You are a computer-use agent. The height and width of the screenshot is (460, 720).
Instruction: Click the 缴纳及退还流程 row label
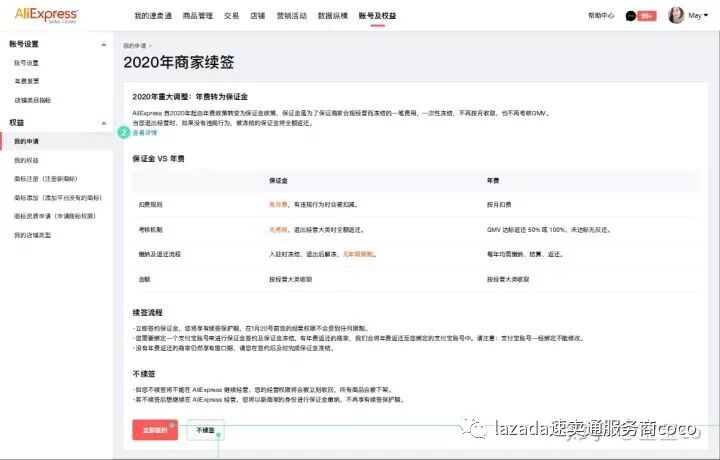click(x=160, y=254)
